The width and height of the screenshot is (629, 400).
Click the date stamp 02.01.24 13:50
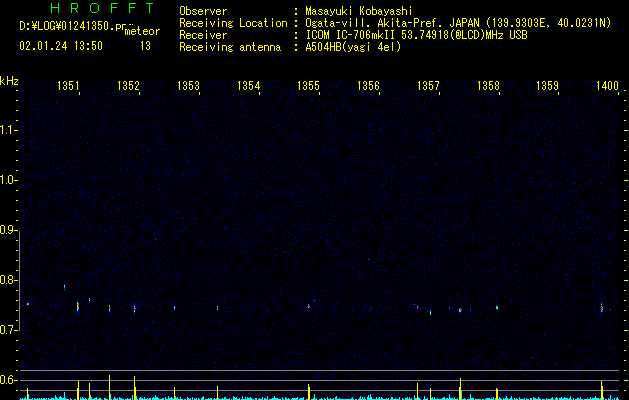point(61,46)
